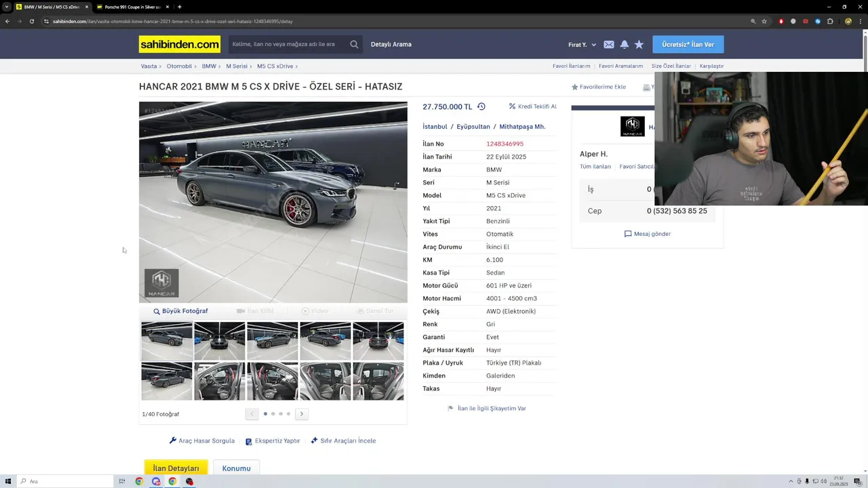Open Favori Aramalarım link

click(620, 66)
